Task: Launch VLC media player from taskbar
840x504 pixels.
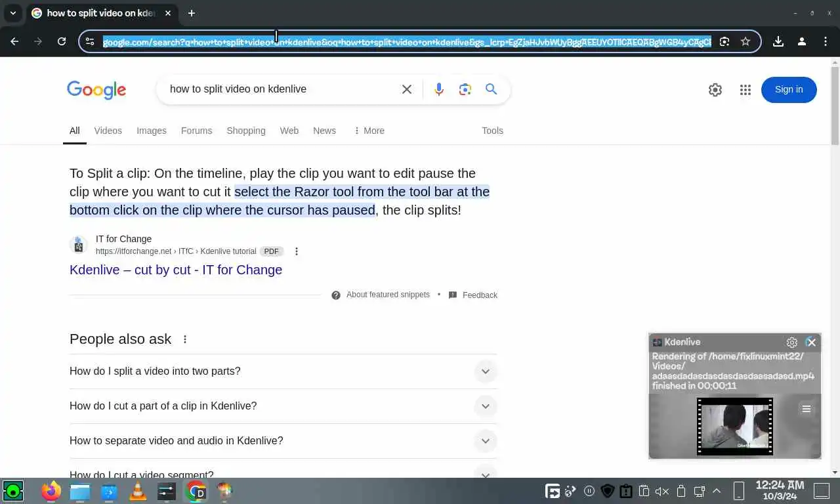Action: [x=138, y=491]
